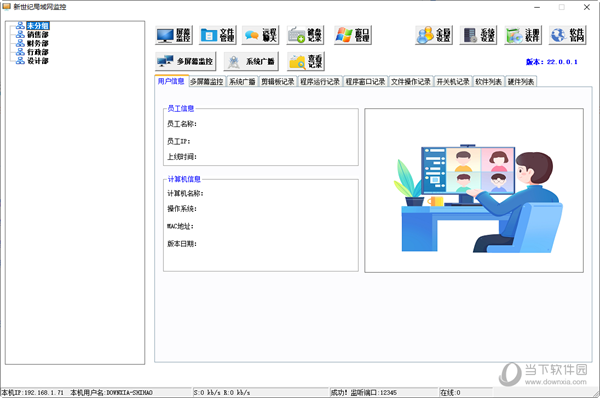This screenshot has width=600, height=398.
Task: Visit the 软件官网 official website
Action: click(x=567, y=35)
